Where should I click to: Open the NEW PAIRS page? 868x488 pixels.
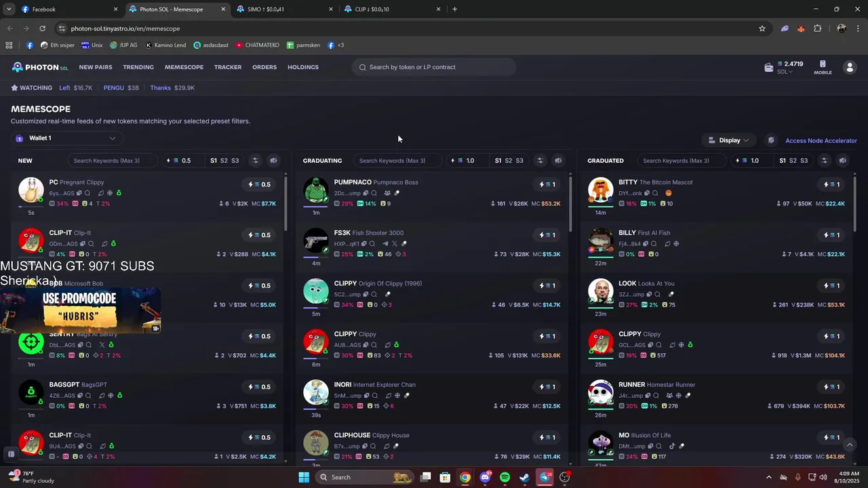[96, 67]
